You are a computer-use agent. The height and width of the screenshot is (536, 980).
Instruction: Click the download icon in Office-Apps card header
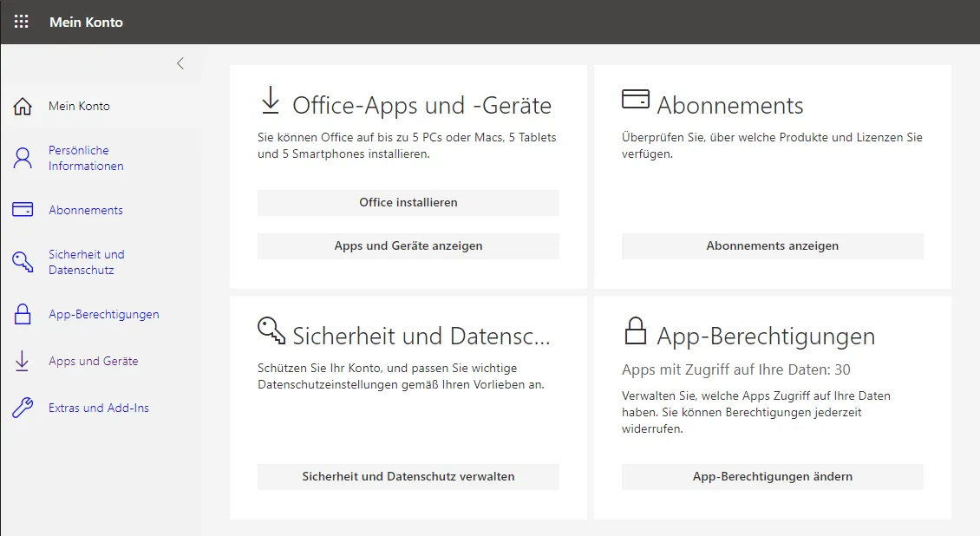pos(270,101)
